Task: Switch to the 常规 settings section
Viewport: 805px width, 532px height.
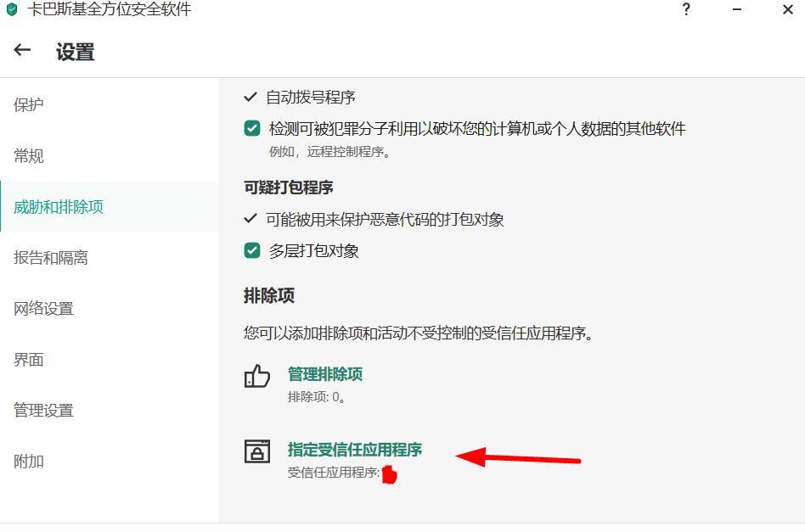Action: coord(29,155)
